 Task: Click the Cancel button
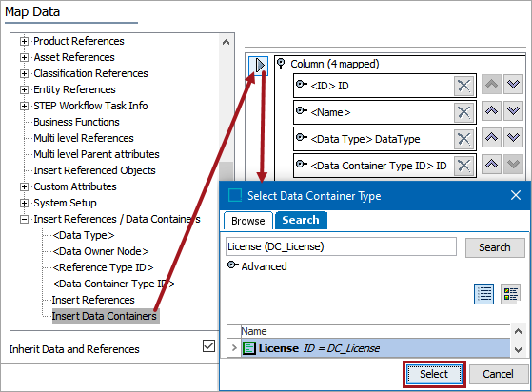pyautogui.click(x=498, y=374)
